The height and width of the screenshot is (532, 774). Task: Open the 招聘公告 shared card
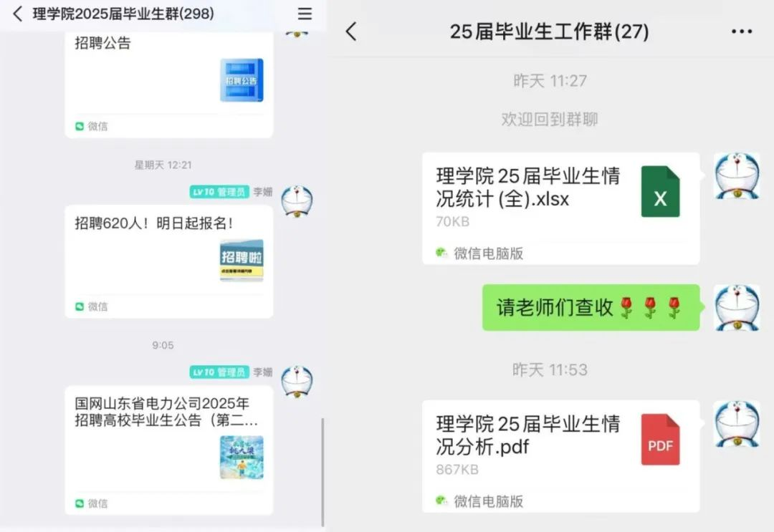169,84
